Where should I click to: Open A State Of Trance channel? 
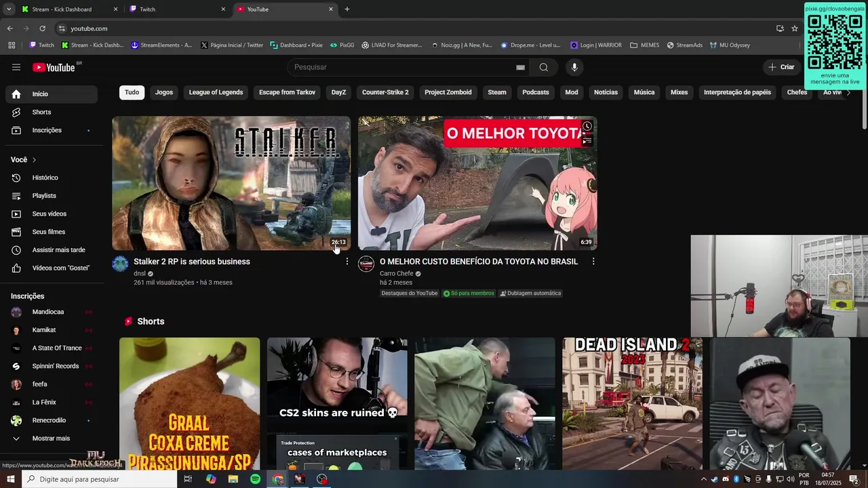pyautogui.click(x=52, y=348)
